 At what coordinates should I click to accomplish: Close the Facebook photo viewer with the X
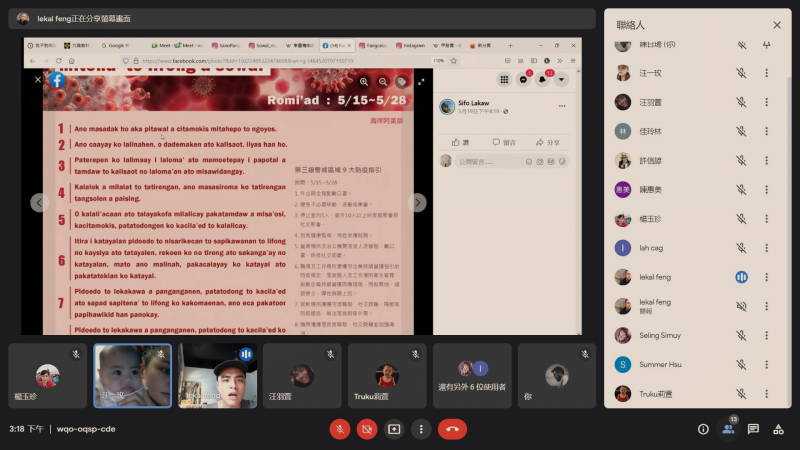pos(37,79)
